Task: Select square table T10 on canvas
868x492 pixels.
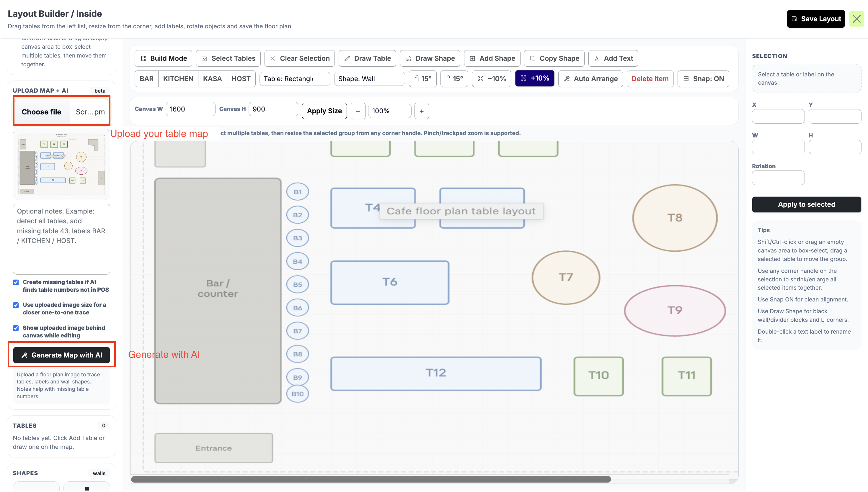Action: 598,376
